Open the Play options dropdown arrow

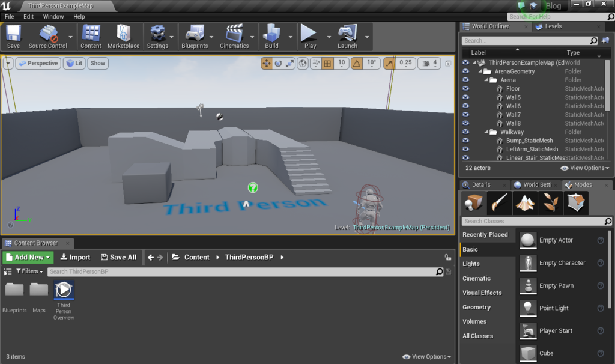tap(329, 37)
